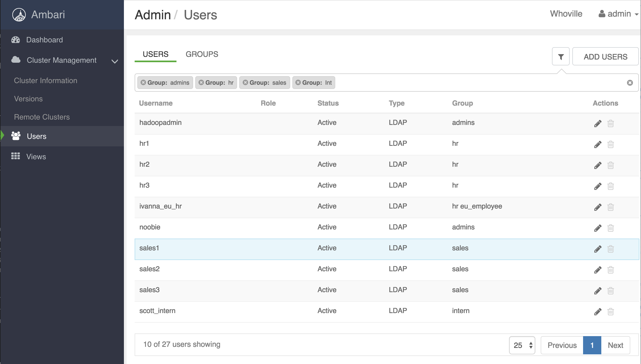The height and width of the screenshot is (364, 641).
Task: Open Dashboard from the sidebar
Action: tap(44, 40)
